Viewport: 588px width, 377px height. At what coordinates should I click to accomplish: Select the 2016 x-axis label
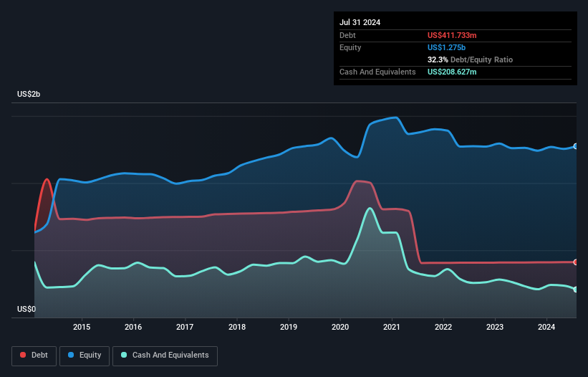[x=133, y=327]
